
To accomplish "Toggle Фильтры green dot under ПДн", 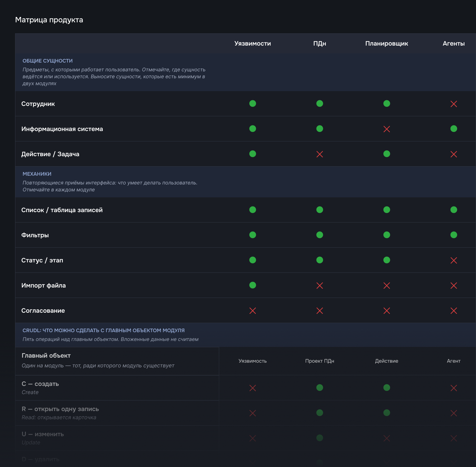I will 320,235.
